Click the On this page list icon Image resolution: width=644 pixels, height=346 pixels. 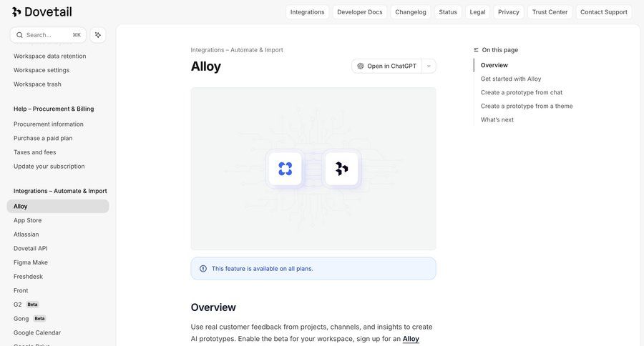(476, 50)
